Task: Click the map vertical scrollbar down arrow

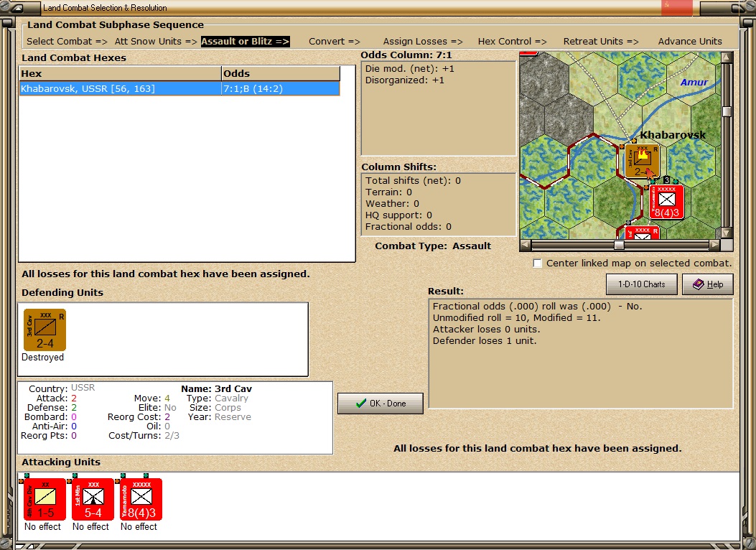Action: (727, 233)
